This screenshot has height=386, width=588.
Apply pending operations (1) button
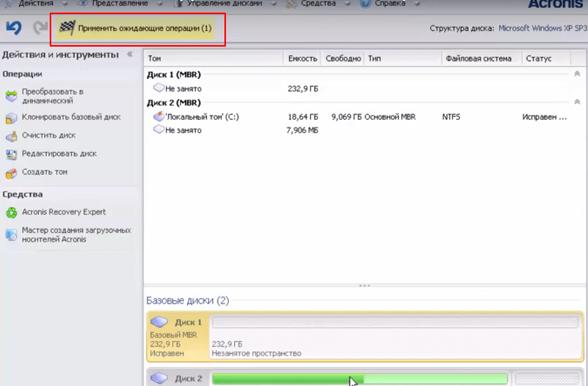144,28
